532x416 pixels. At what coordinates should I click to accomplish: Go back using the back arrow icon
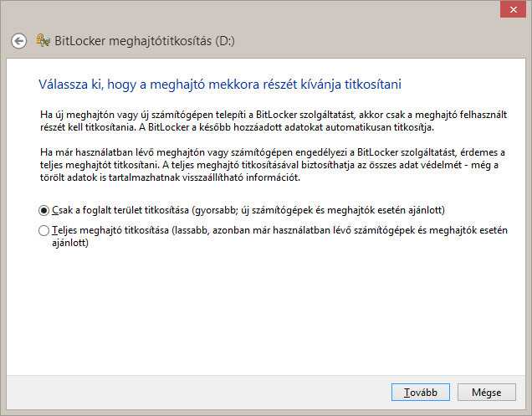tap(18, 41)
